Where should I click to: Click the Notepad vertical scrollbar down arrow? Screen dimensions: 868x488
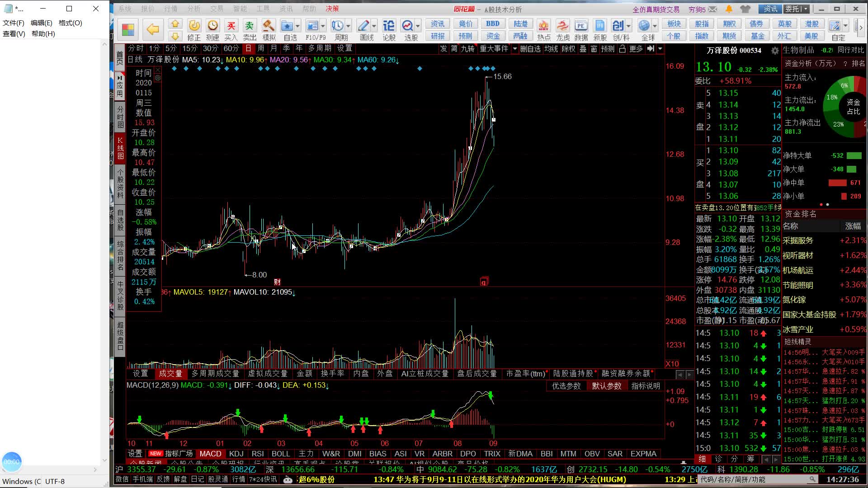point(104,460)
